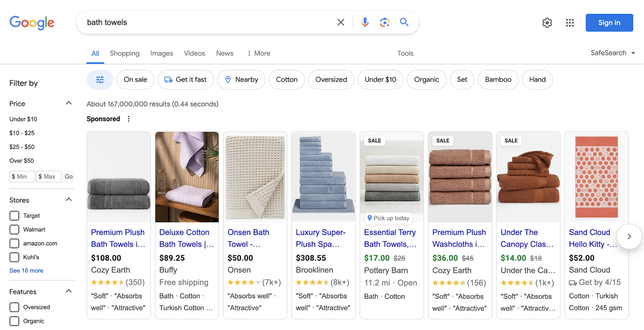Click the Sign in button
Screen dimensions: 644x330
[609, 23]
